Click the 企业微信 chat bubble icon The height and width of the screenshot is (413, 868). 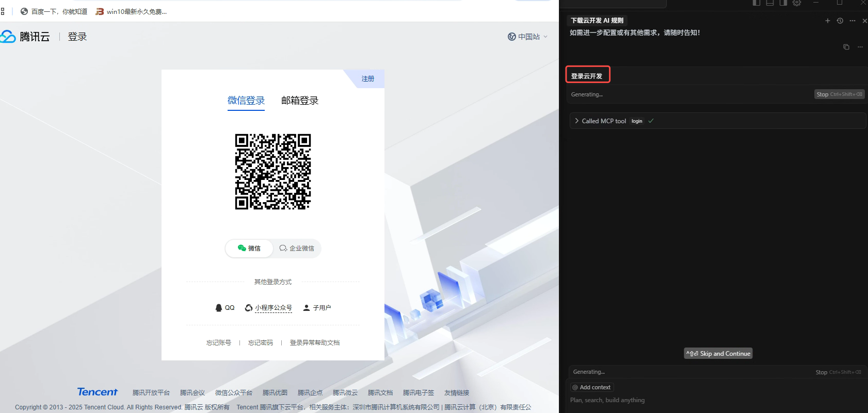click(283, 248)
